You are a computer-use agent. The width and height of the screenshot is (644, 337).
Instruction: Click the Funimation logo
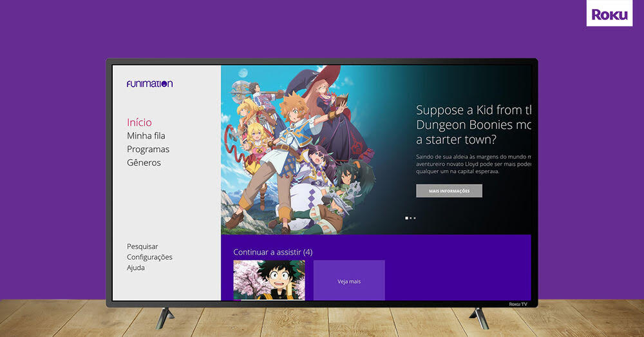click(149, 84)
